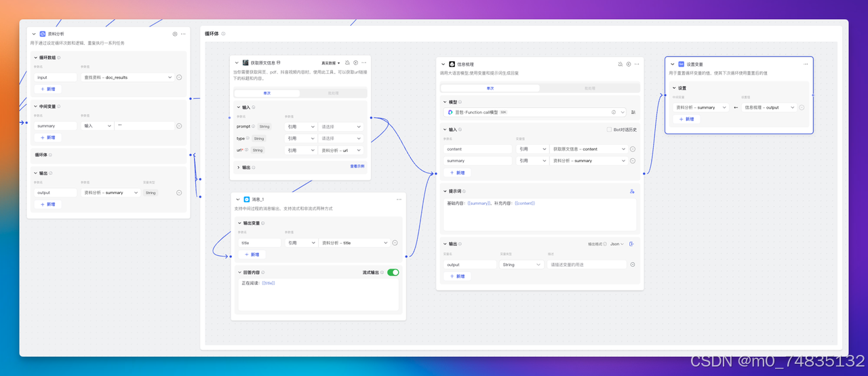Click 新增 under 信息梳理 输入 section
This screenshot has width=868, height=376.
457,172
